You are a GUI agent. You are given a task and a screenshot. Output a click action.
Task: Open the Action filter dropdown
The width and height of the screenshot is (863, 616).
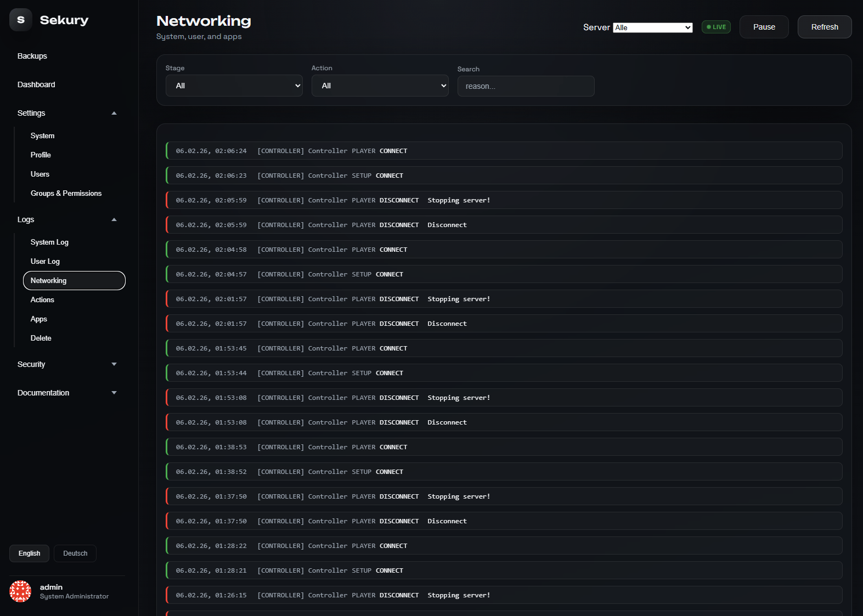pos(380,86)
